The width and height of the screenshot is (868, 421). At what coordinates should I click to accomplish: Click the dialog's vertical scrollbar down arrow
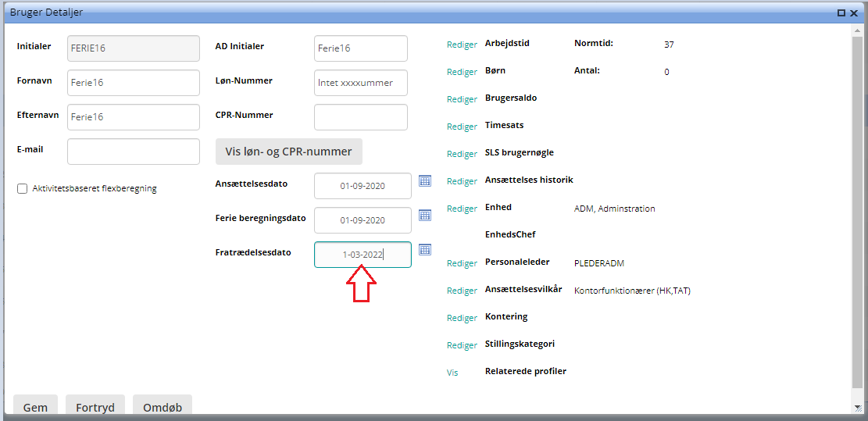click(x=858, y=407)
